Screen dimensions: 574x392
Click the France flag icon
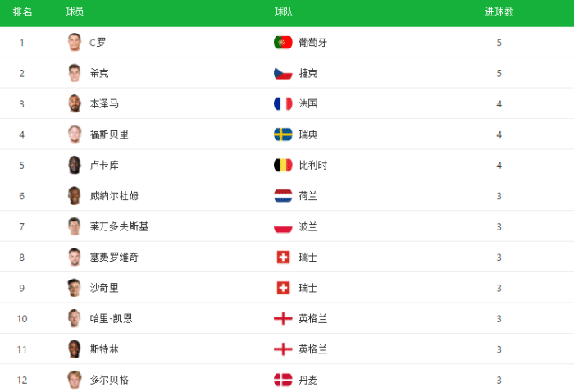click(x=283, y=104)
